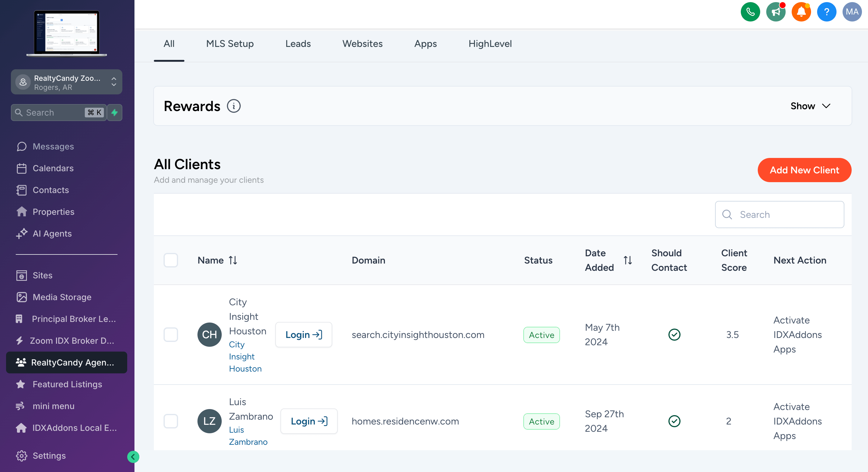Click the Rewards info icon
The width and height of the screenshot is (868, 472).
tap(234, 106)
